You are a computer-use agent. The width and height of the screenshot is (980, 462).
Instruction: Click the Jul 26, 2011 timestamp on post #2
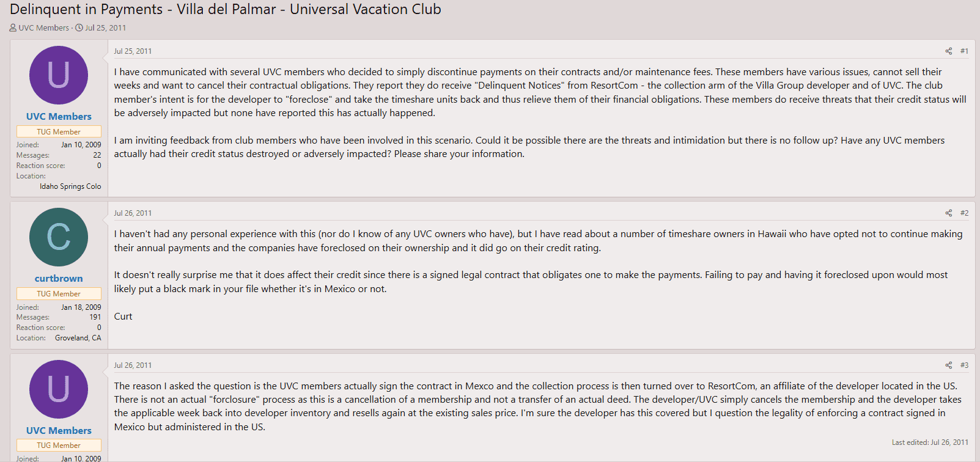point(133,213)
